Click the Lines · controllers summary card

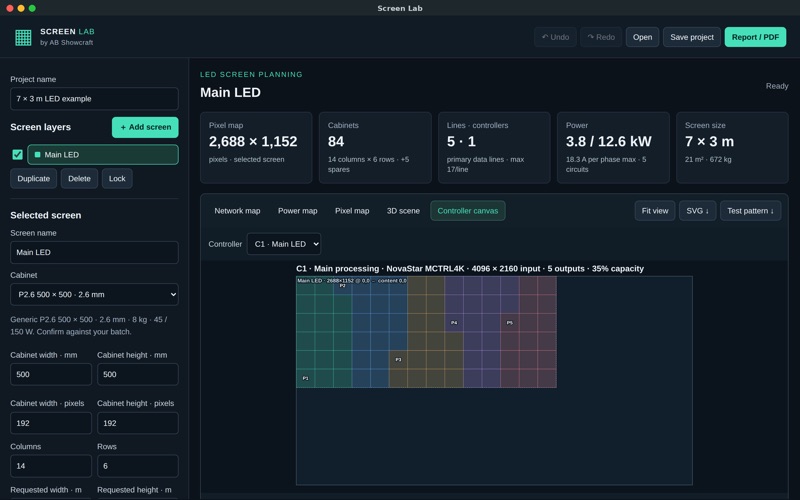point(494,147)
